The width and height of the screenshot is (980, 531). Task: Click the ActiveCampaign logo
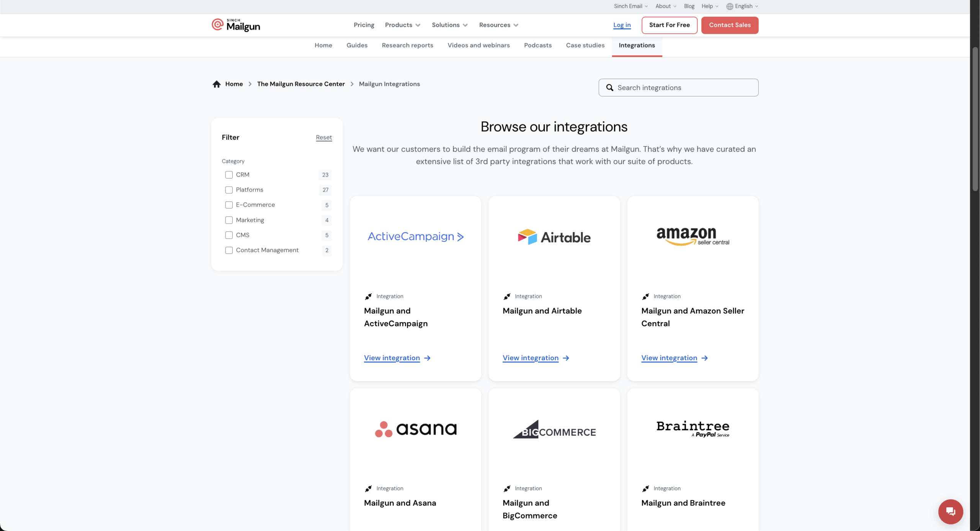tap(415, 236)
